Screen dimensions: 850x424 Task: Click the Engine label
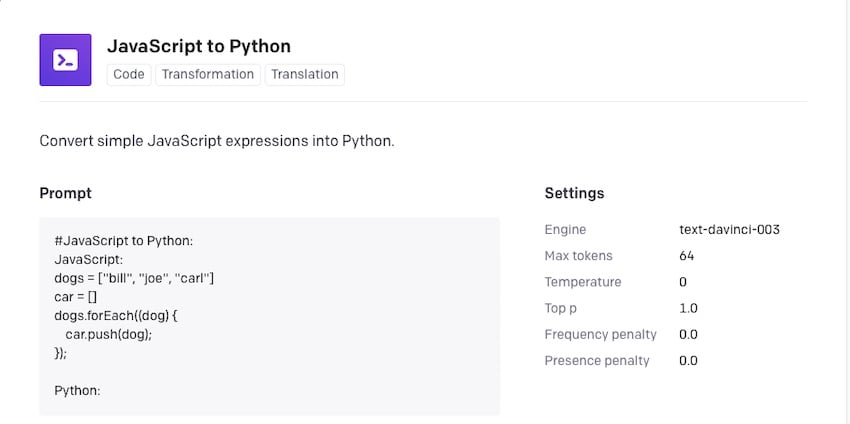(x=565, y=230)
